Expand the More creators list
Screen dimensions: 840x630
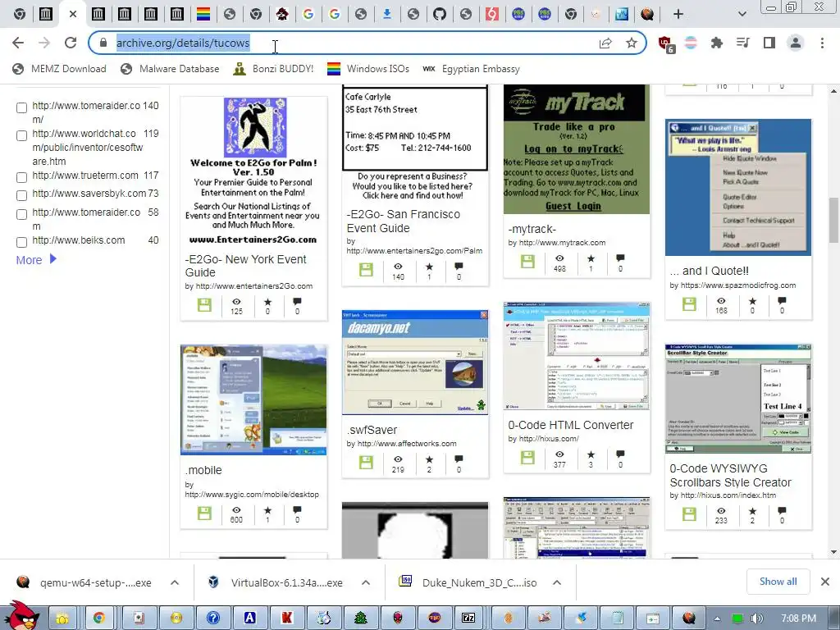pos(36,260)
